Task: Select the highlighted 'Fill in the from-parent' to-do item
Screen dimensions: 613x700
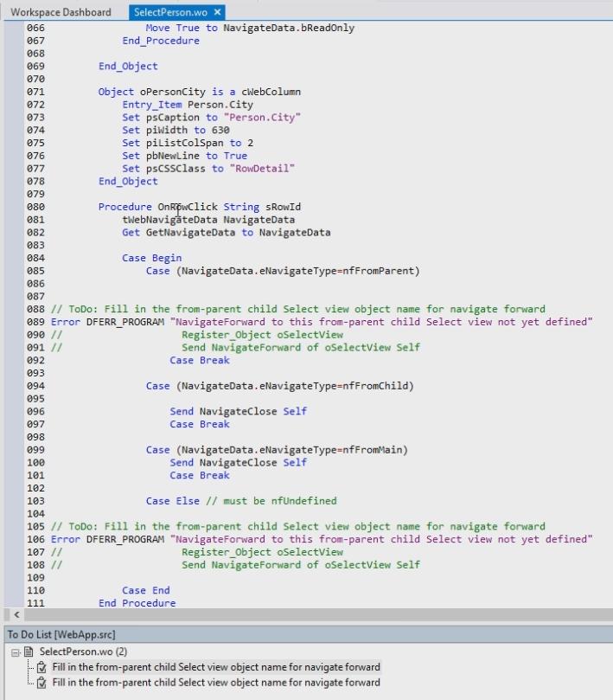Action: pos(215,667)
